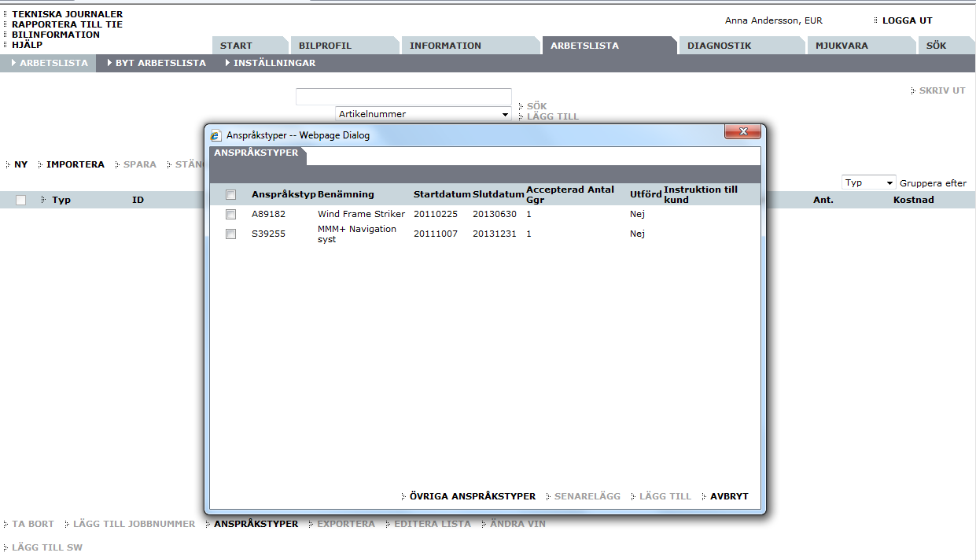Click the Kostnad column header

[914, 200]
